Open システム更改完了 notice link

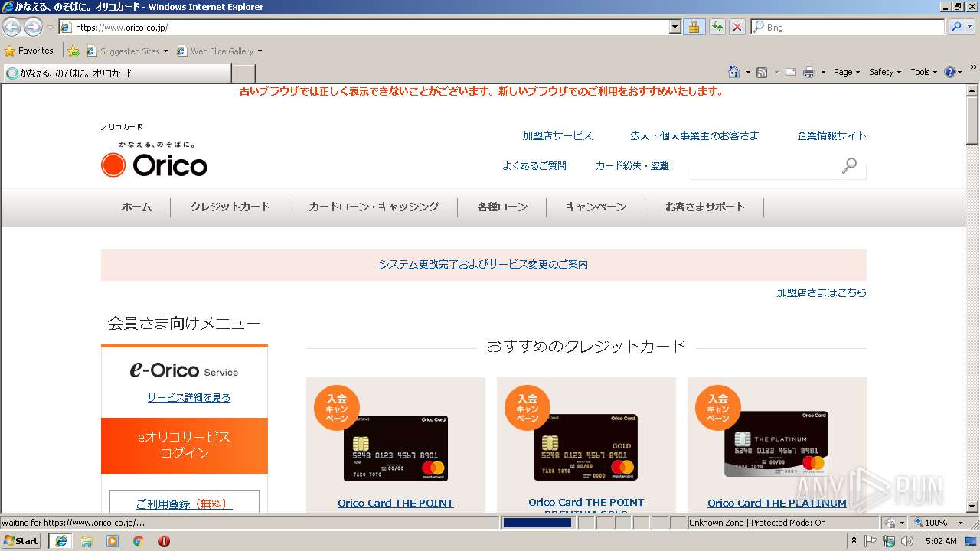(x=483, y=264)
